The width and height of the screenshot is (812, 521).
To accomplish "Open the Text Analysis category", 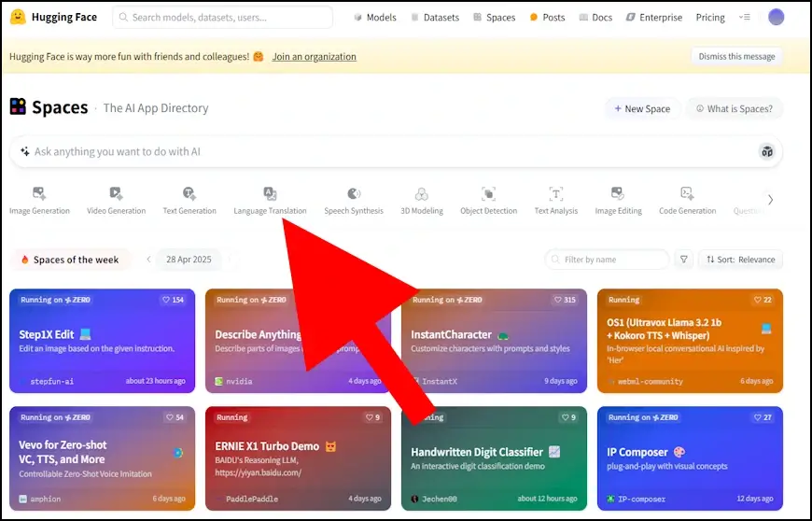I will tap(555, 201).
